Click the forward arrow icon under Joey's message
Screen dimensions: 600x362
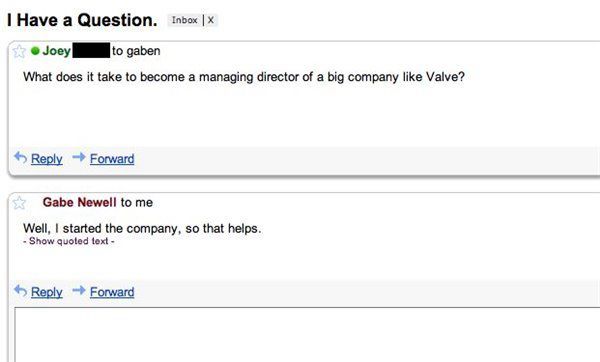click(x=79, y=157)
